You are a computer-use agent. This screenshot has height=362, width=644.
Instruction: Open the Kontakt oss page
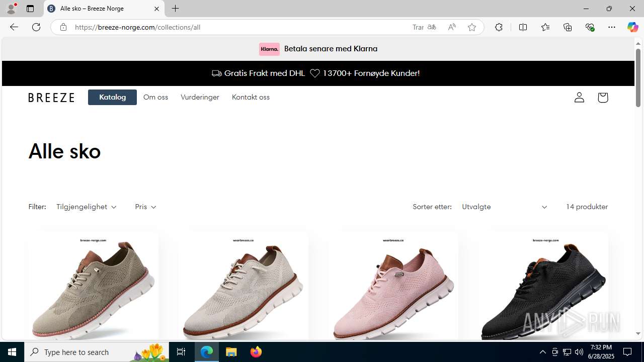coord(251,97)
